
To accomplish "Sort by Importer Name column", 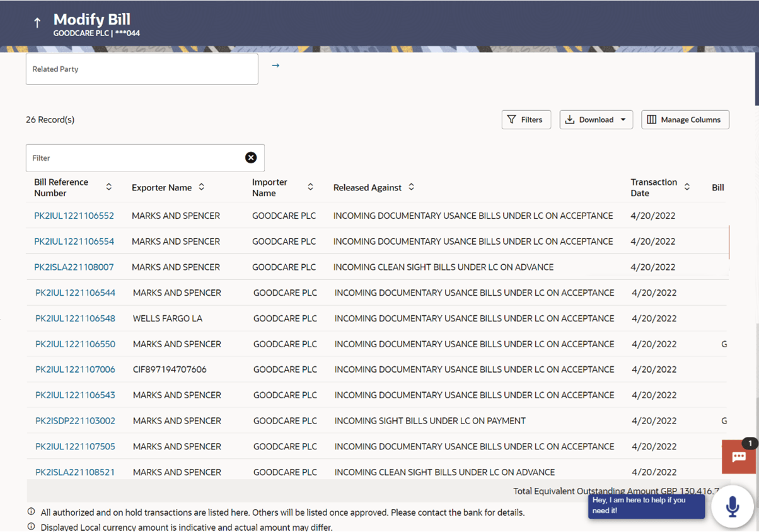I will pos(310,187).
